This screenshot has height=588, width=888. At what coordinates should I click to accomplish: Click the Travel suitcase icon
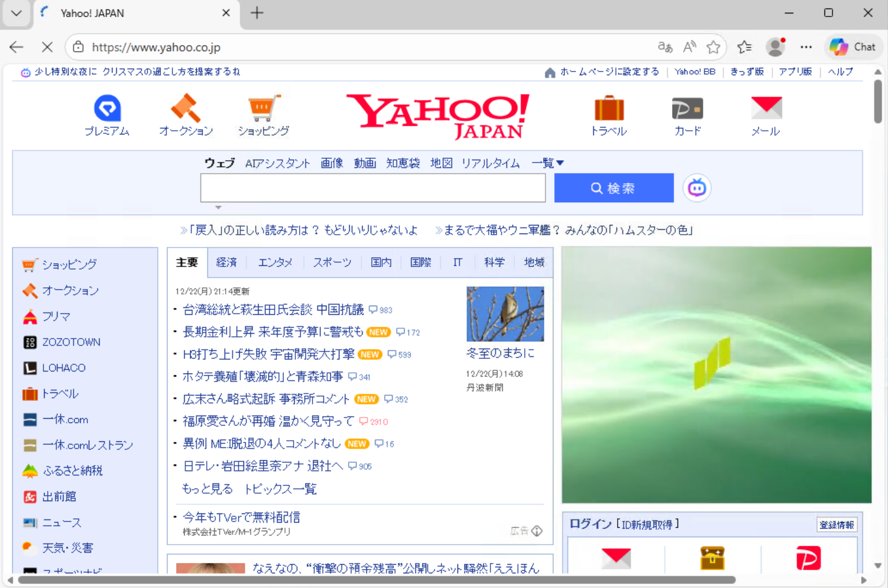[609, 108]
